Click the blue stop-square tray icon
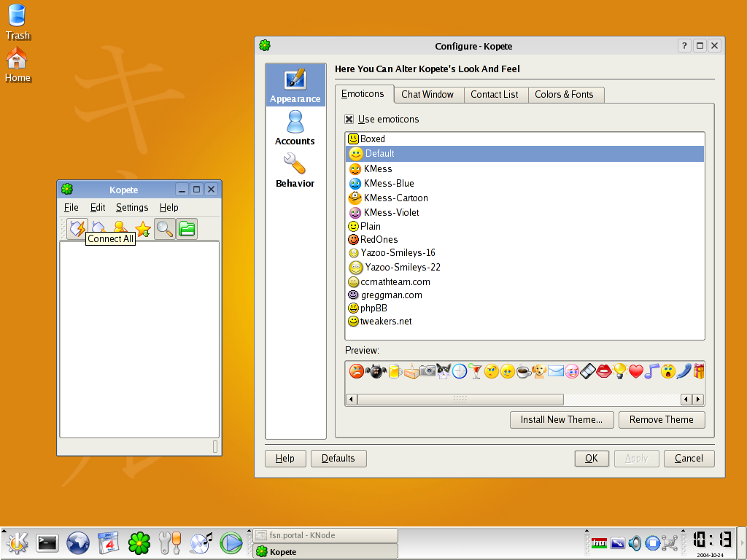The image size is (747, 560). 652,542
